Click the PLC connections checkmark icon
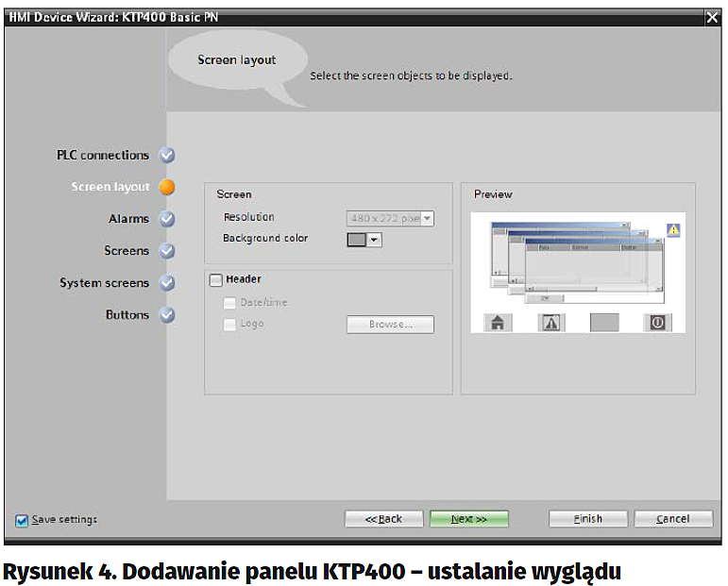The image size is (728, 586). tap(167, 156)
